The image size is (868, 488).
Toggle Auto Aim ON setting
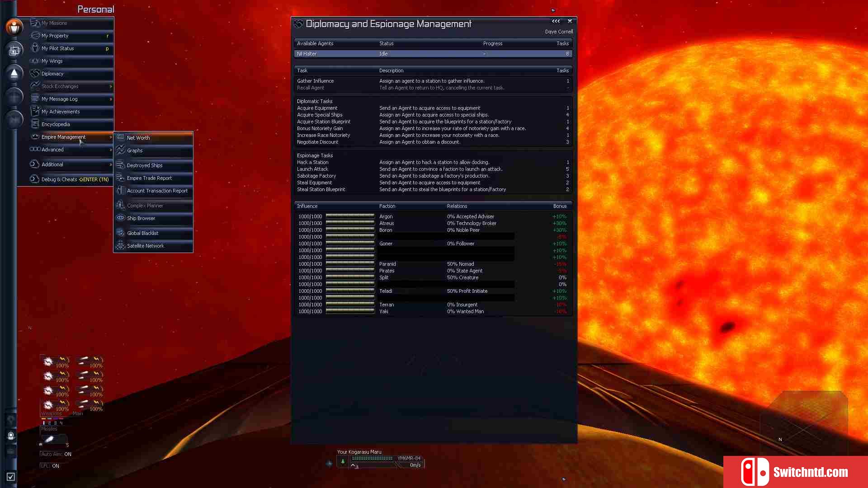pyautogui.click(x=56, y=454)
